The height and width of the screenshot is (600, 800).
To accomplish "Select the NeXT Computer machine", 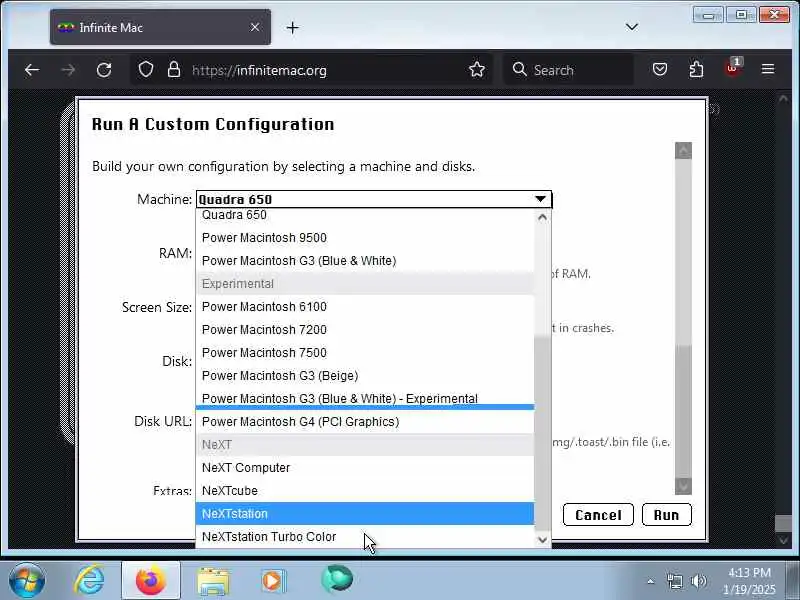I will (365, 468).
